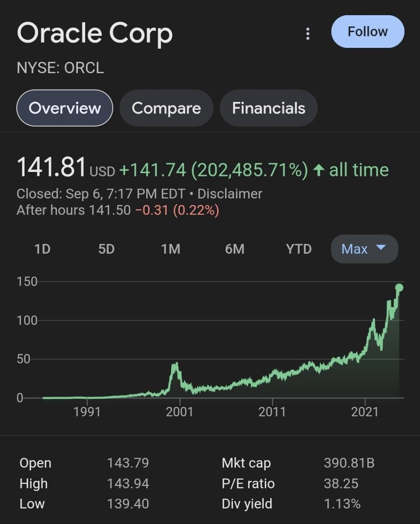Click the green up arrow beside all time
This screenshot has height=524, width=420.
(x=319, y=170)
